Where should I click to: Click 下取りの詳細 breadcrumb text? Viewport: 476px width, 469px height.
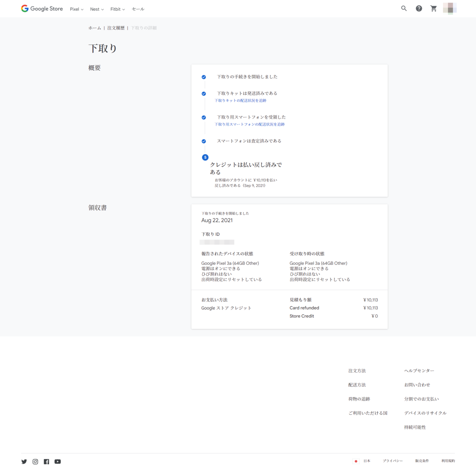click(144, 28)
